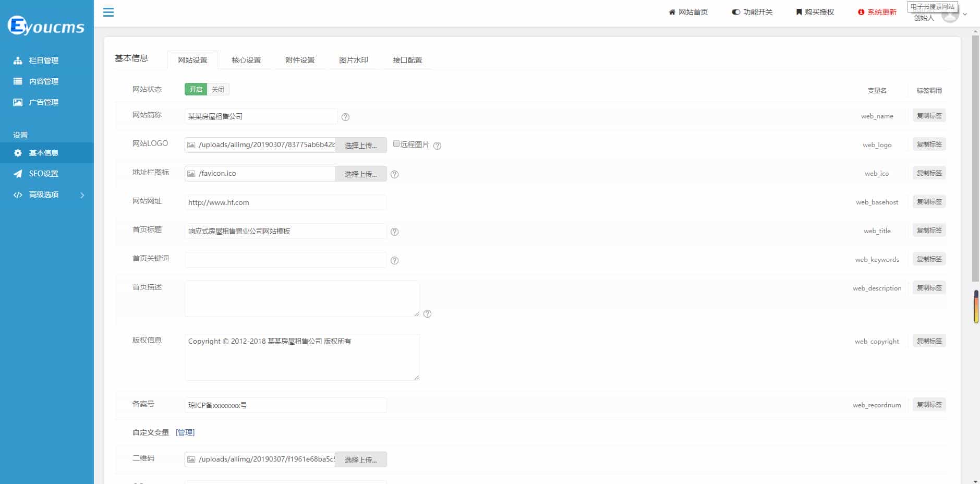Click help icon next to 首页关键词
Screen dimensions: 980x484
394,260
